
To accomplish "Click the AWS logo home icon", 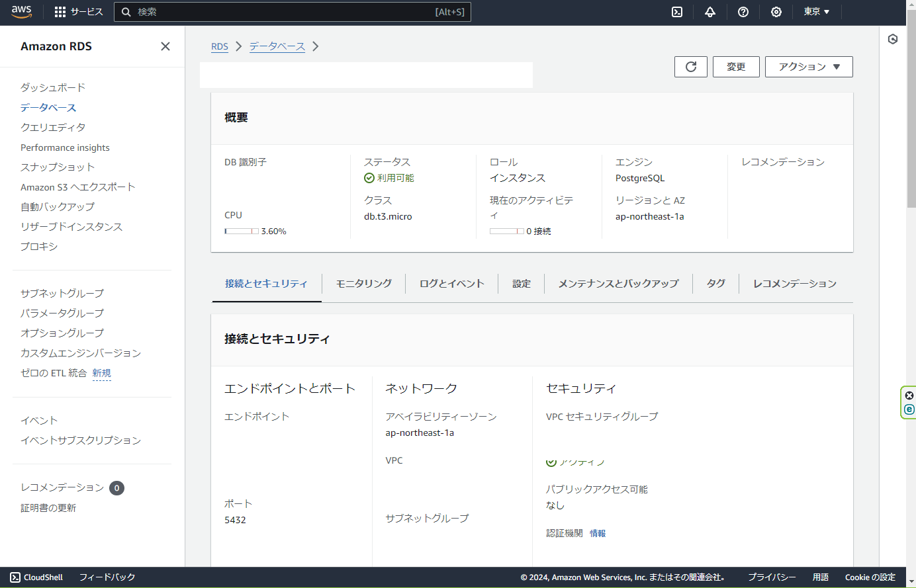I will (x=21, y=12).
